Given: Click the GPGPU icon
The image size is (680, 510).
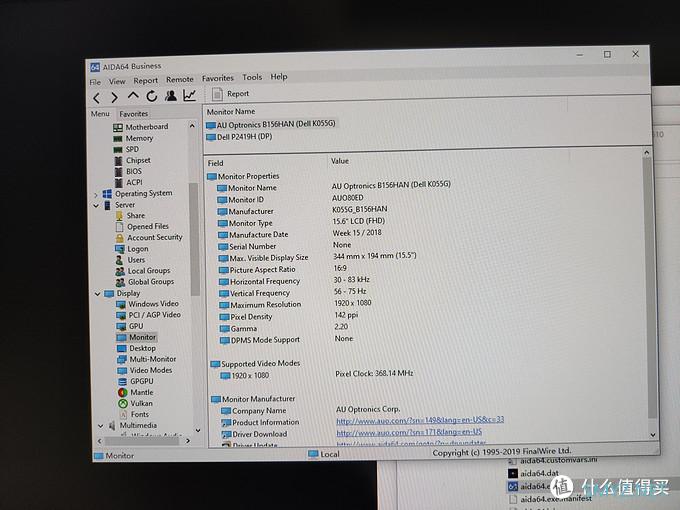Looking at the screenshot, I should coord(122,382).
